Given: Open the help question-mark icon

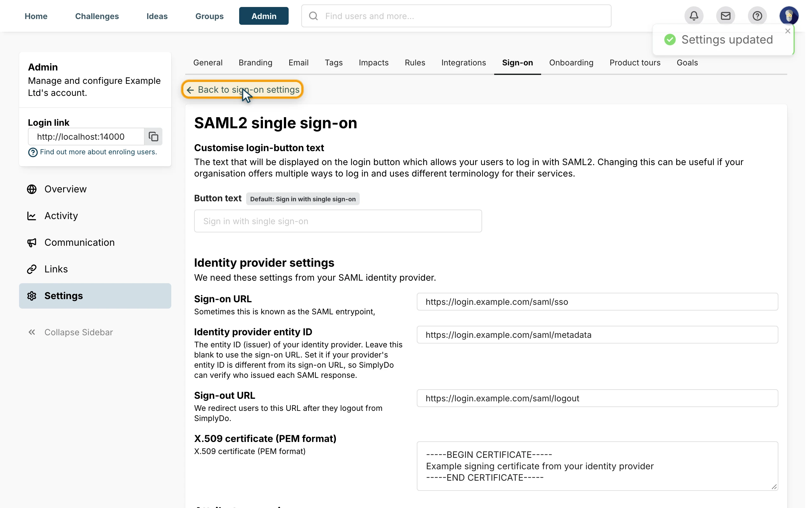Looking at the screenshot, I should pyautogui.click(x=757, y=16).
